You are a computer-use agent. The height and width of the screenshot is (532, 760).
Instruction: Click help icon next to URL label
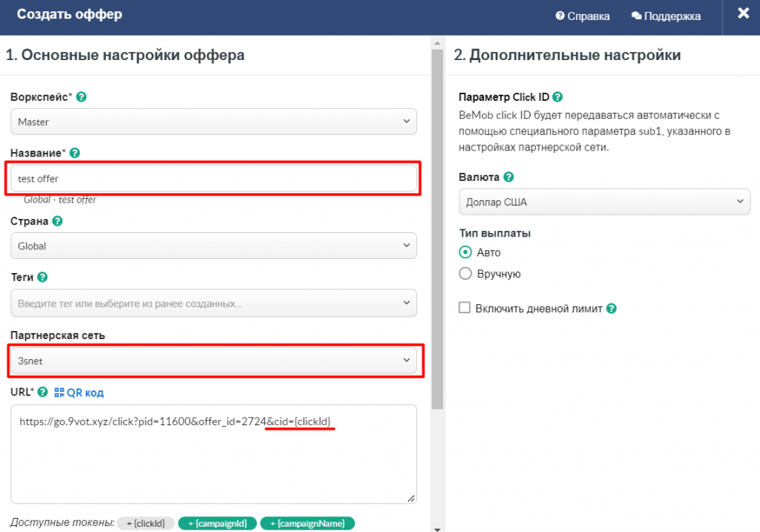(42, 393)
